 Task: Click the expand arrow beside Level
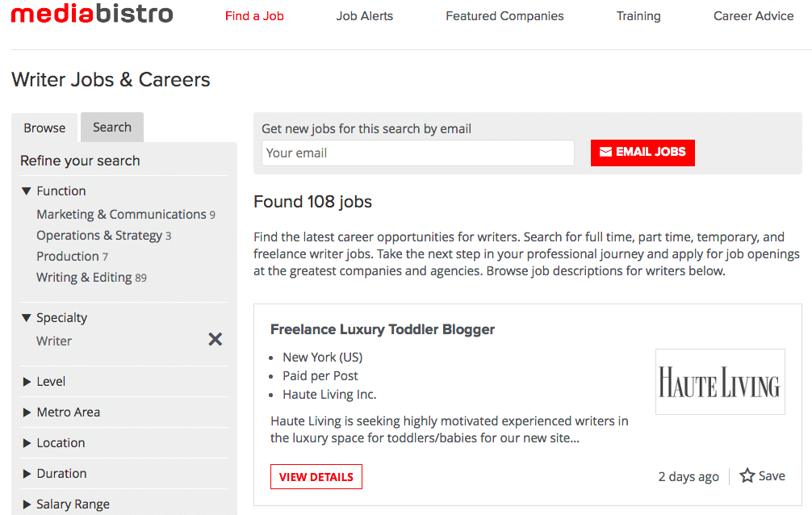tap(25, 381)
